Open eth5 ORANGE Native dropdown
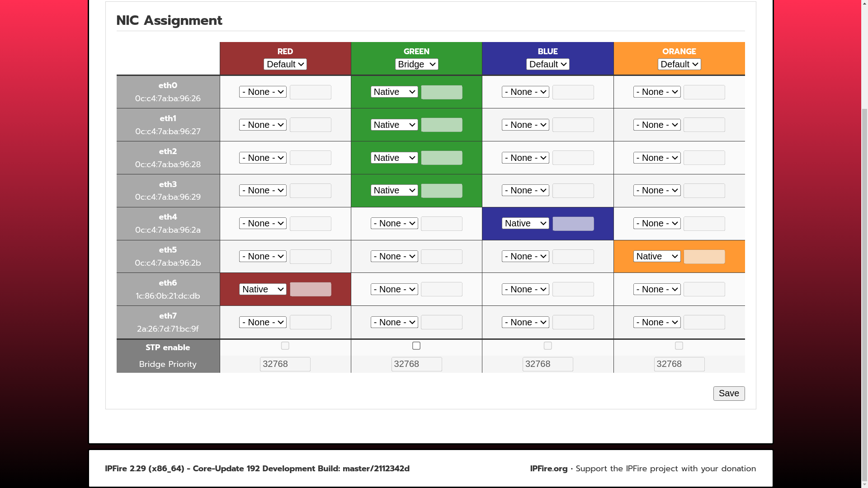The width and height of the screenshot is (868, 488). coord(657,256)
